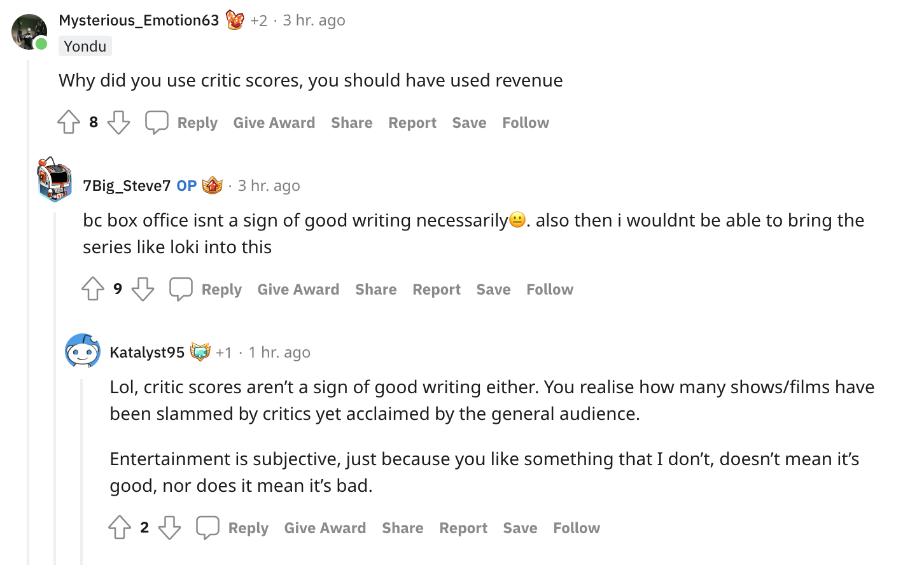This screenshot has width=924, height=565.
Task: Click speech bubble icon on Katalyst95's comment
Action: pyautogui.click(x=207, y=527)
